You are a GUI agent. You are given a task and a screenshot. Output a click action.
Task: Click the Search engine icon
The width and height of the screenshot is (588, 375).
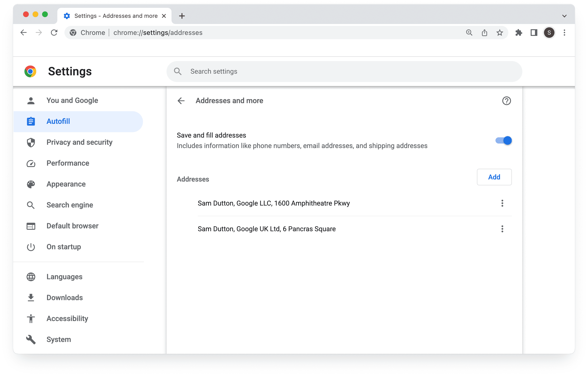(x=31, y=205)
